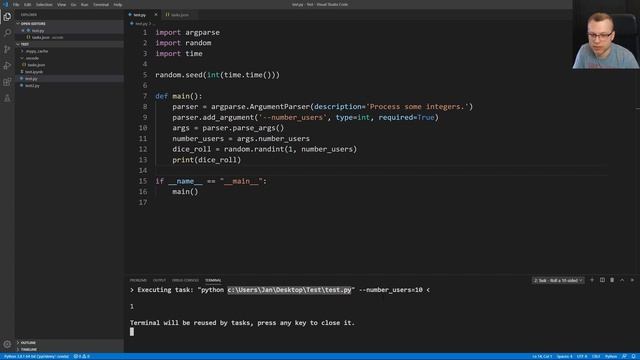Switch to the Output panel tab
This screenshot has width=640, height=360.
(x=159, y=280)
